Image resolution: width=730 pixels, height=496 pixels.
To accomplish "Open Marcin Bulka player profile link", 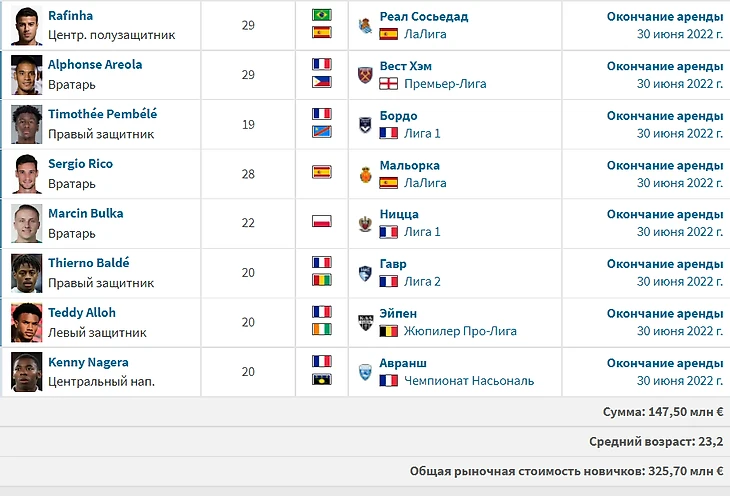I will point(85,213).
